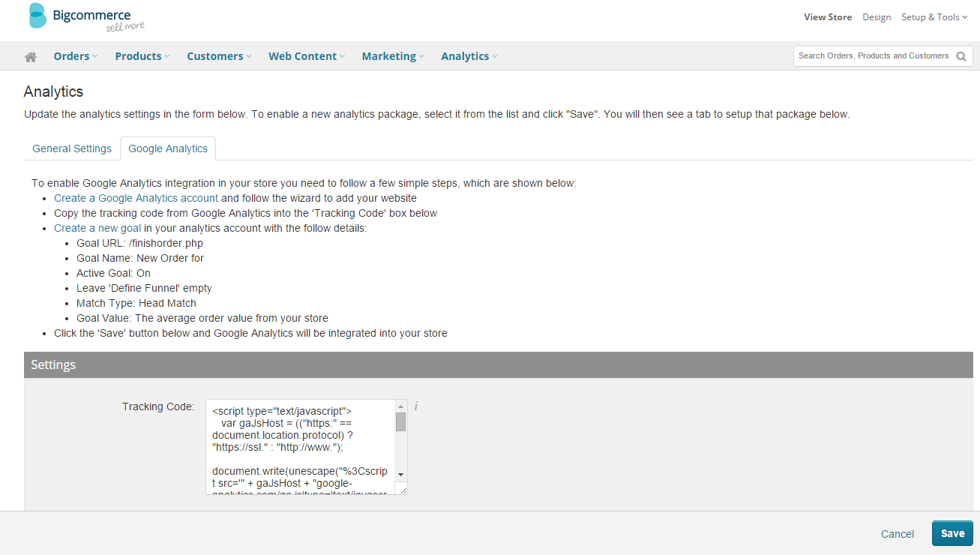Screen dimensions: 980x555
Task: Click the tracking code scrollbar down arrow
Action: pyautogui.click(x=400, y=474)
